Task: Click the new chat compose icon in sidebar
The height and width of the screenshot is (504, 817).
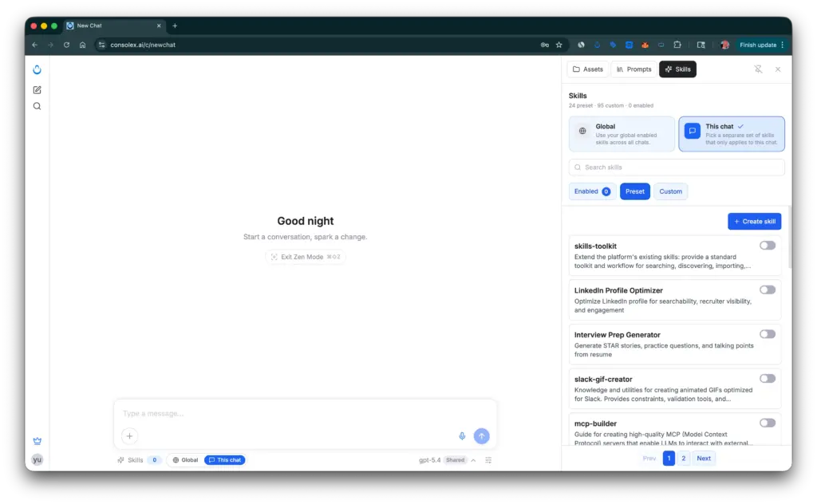Action: point(37,90)
